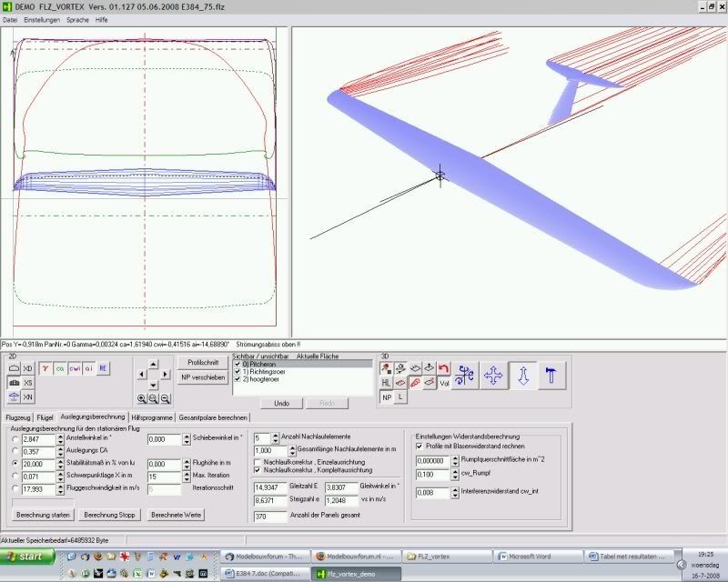Pan the 2D view down with arrow
This screenshot has width=728, height=582.
point(153,385)
